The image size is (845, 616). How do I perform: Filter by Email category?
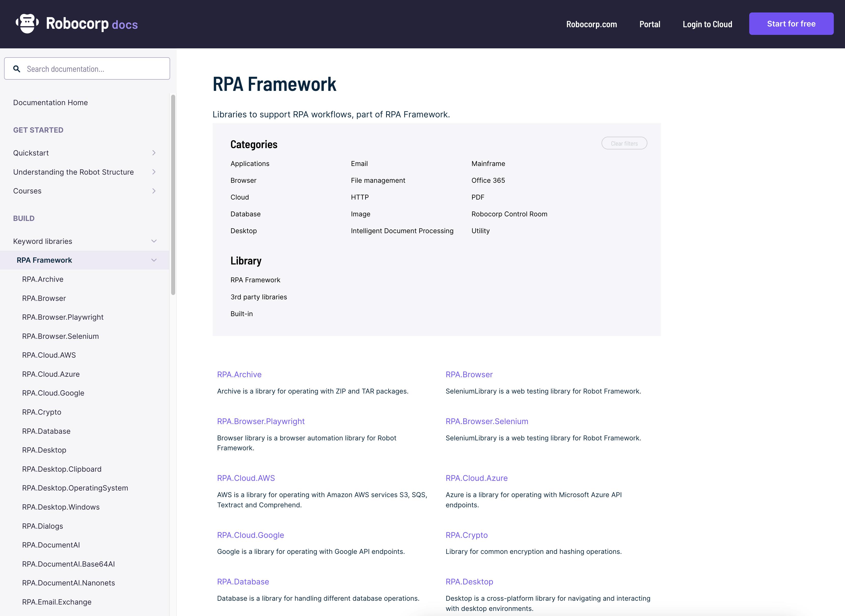click(359, 164)
